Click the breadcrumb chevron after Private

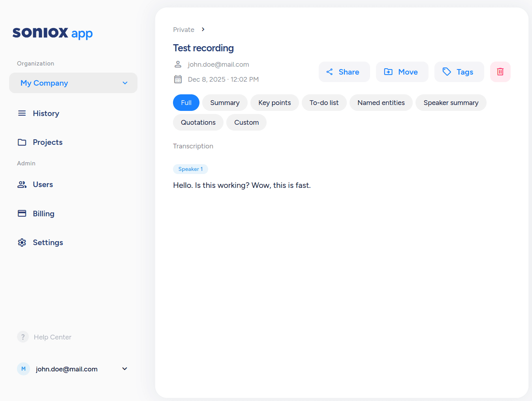tap(203, 30)
